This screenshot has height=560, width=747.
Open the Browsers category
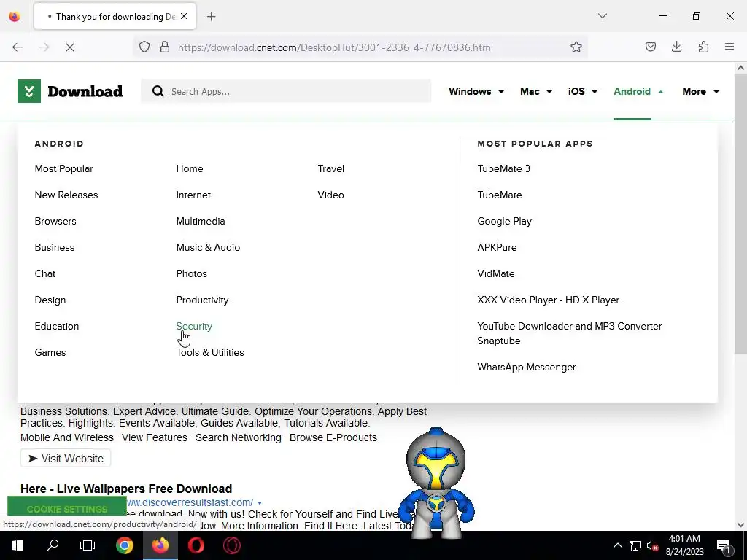click(55, 221)
